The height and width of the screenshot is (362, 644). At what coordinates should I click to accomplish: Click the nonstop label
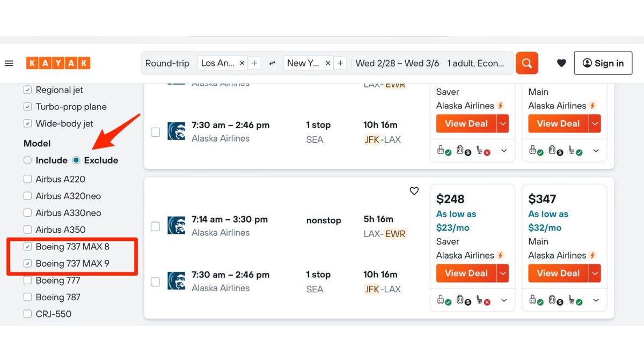[324, 220]
